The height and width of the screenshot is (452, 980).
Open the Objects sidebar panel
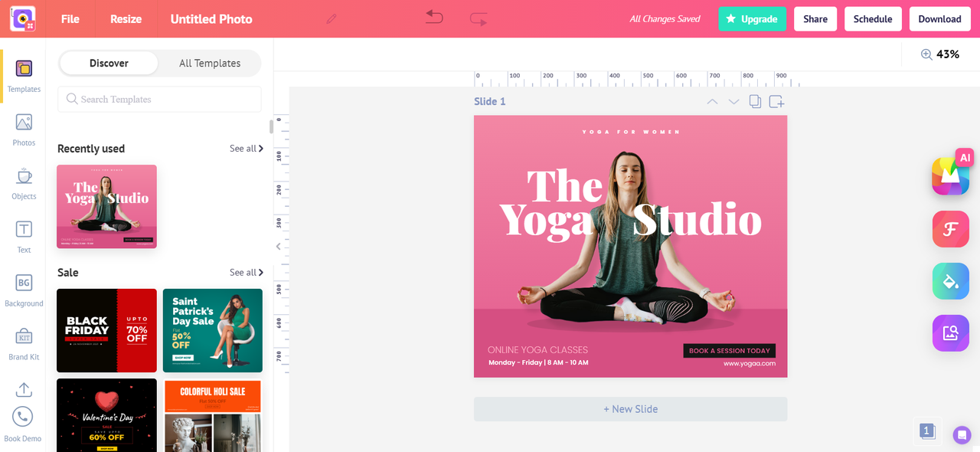[24, 184]
